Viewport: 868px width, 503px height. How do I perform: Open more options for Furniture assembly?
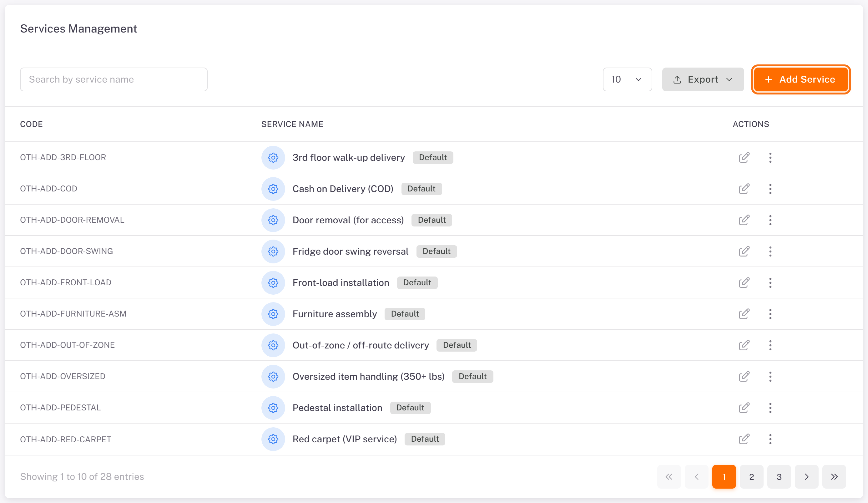tap(770, 314)
